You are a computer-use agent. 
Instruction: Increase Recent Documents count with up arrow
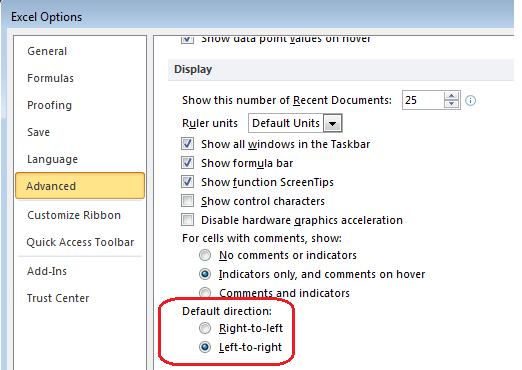pos(451,96)
